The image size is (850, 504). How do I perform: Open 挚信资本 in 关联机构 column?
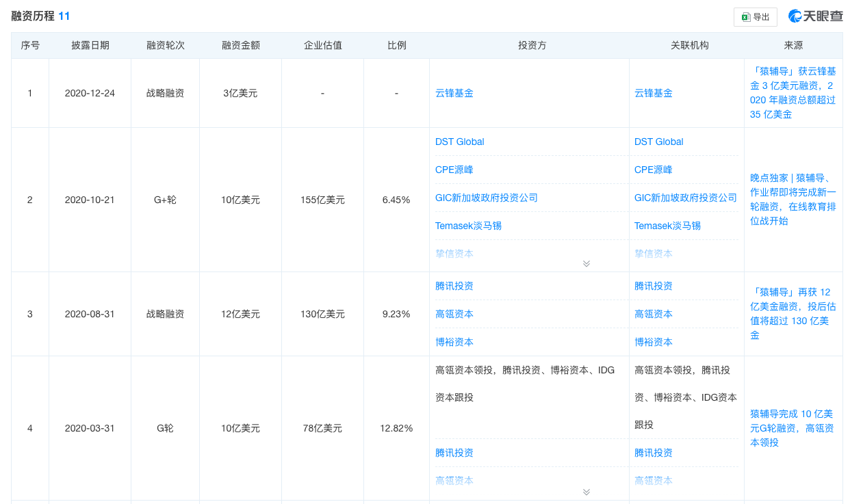654,254
